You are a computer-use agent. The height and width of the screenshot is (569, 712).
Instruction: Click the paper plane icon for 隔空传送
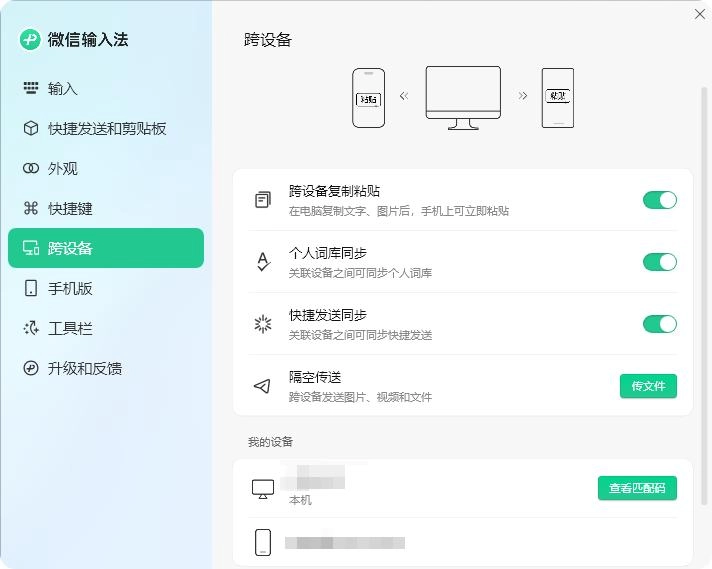262,386
